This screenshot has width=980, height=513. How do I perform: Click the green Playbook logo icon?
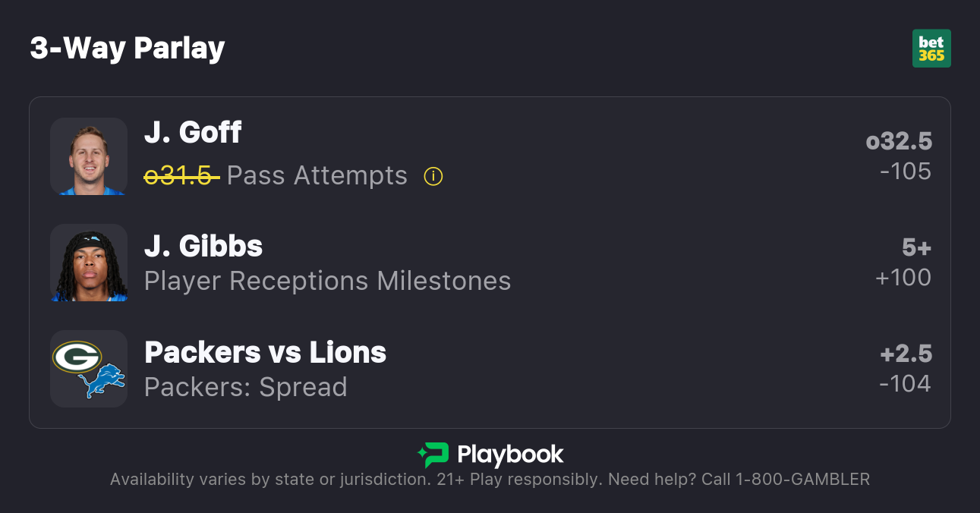(x=434, y=455)
